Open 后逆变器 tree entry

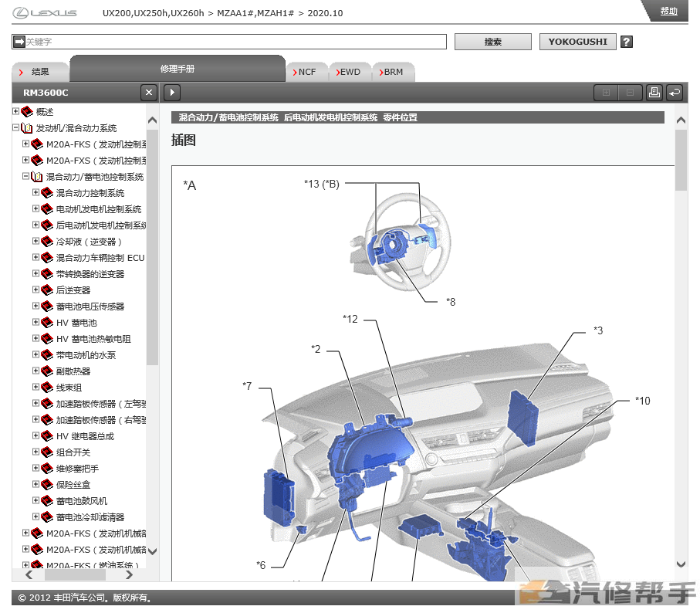click(73, 290)
